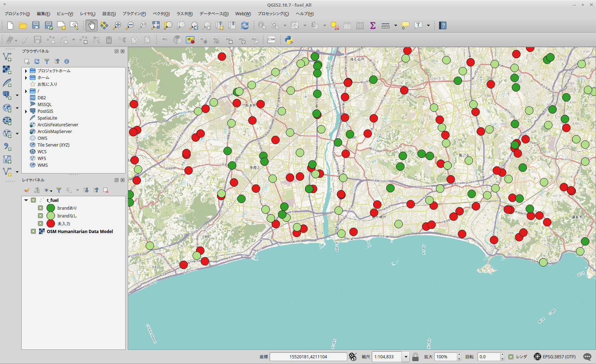
Task: Click the Zoom In magnifier tool
Action: point(117,26)
